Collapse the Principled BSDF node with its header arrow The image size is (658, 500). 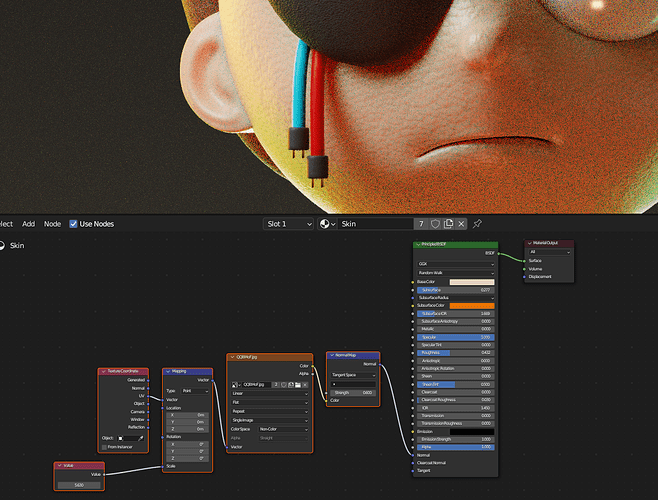pos(418,244)
